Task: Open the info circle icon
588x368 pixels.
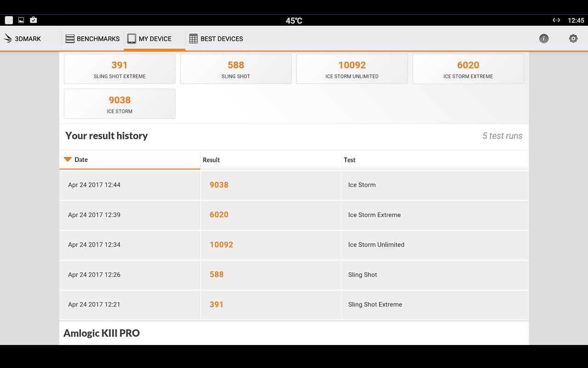Action: coord(544,39)
